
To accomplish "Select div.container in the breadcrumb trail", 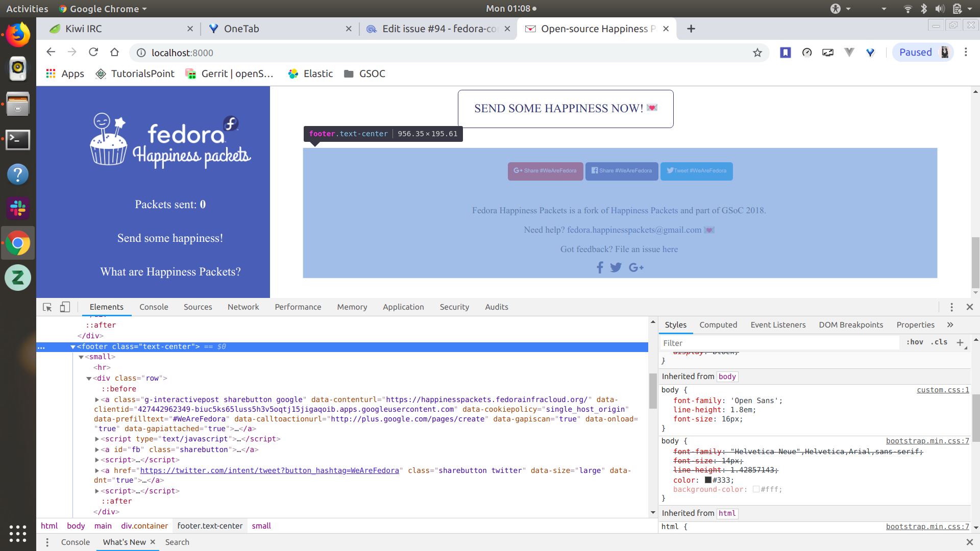I will coord(144,526).
